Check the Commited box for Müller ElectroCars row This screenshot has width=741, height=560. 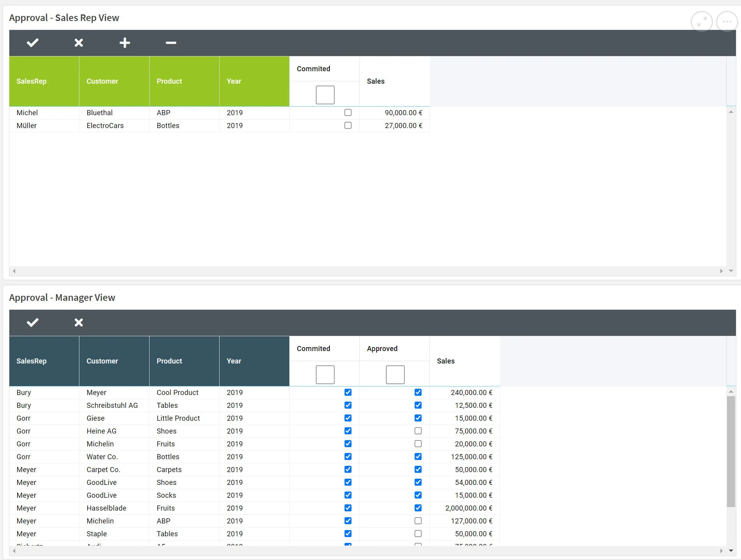click(348, 126)
